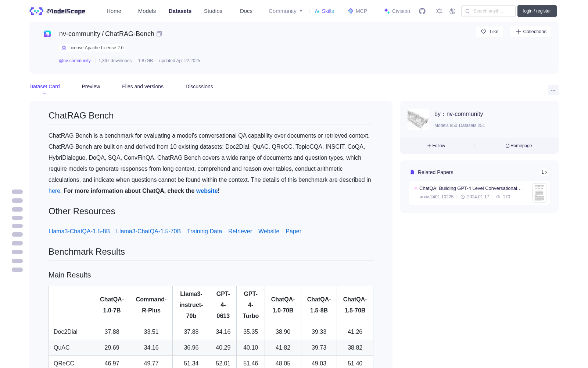Copy dataset name nv-community/ChatRAG-Bench

coord(159,34)
